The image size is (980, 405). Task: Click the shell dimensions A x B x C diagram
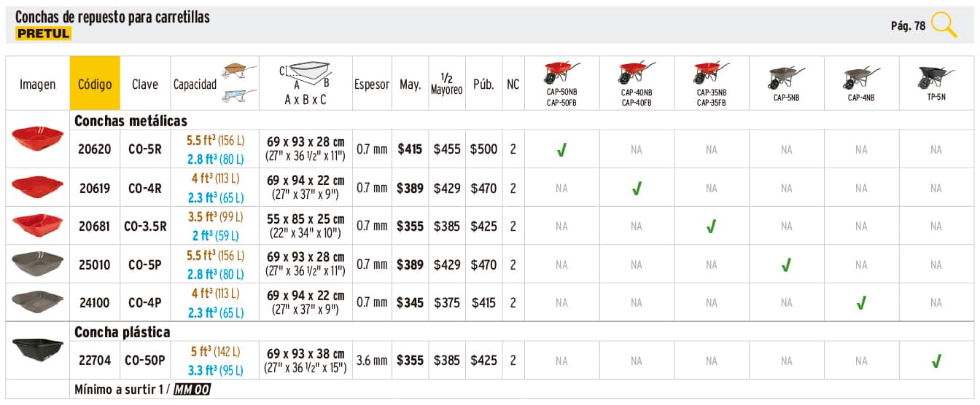coord(306,77)
